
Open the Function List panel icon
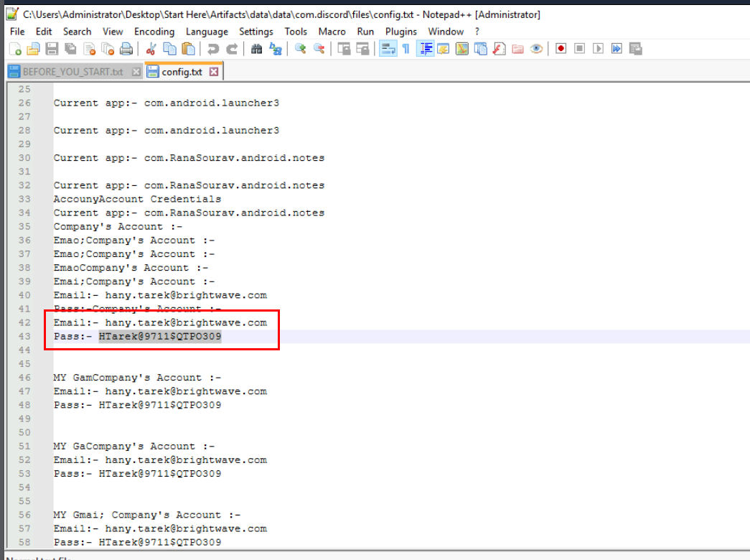tap(500, 49)
